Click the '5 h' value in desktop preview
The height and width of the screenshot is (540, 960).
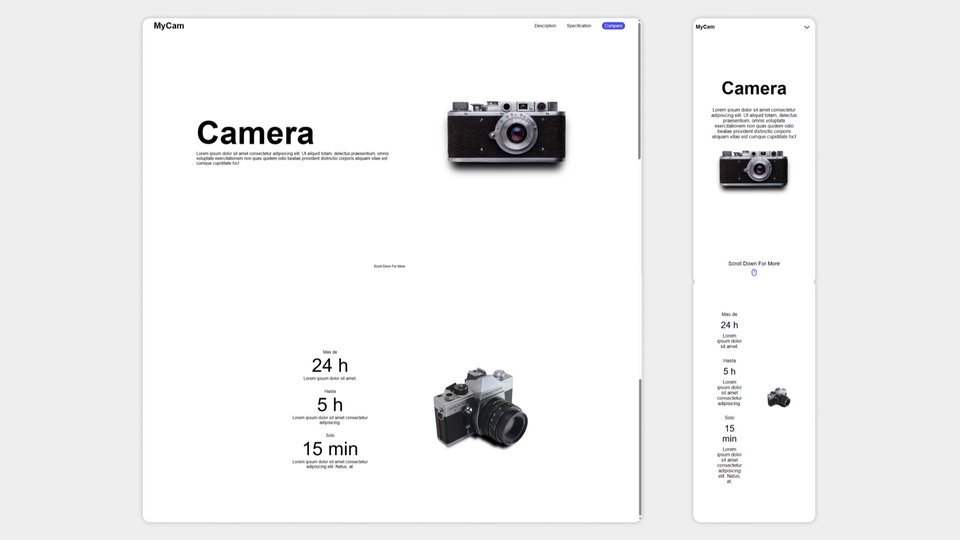pos(329,405)
